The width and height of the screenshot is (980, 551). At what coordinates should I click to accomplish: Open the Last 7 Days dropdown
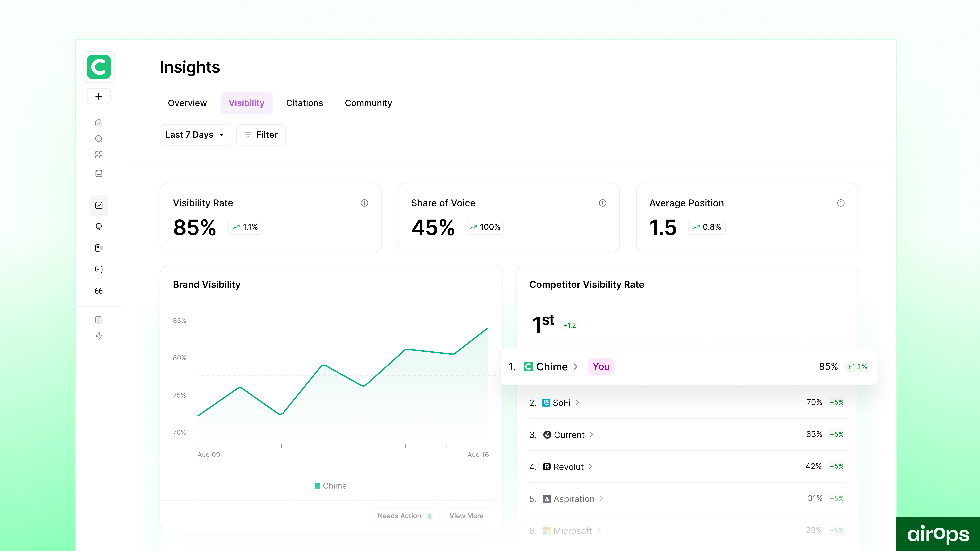click(195, 135)
